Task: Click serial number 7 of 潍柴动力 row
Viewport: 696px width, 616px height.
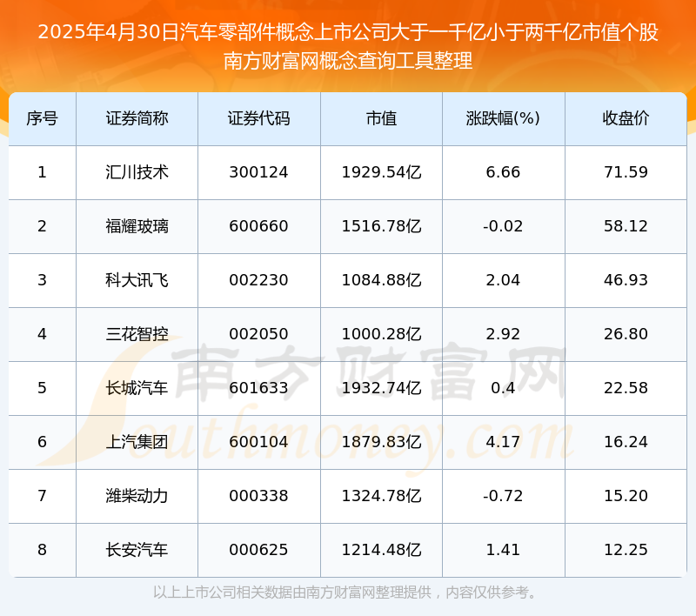Action: (x=42, y=496)
